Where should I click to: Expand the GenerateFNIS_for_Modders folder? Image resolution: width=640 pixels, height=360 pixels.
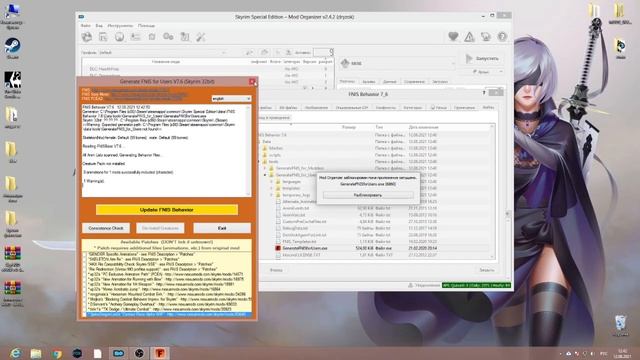(265, 168)
